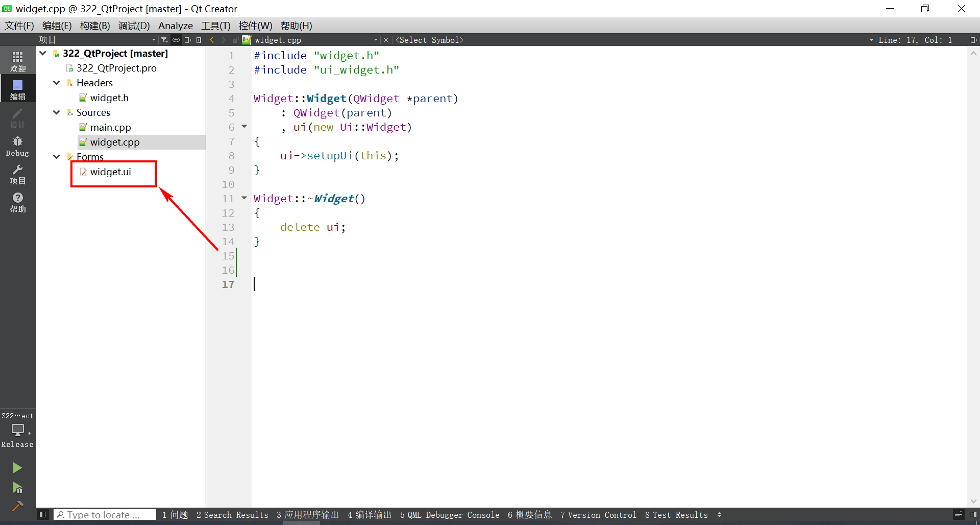Open the 8 Test Results pane

click(x=676, y=515)
